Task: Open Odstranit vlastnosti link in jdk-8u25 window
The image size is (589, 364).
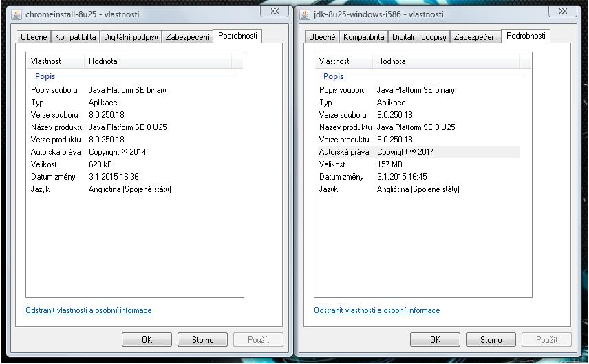Action: coord(376,310)
